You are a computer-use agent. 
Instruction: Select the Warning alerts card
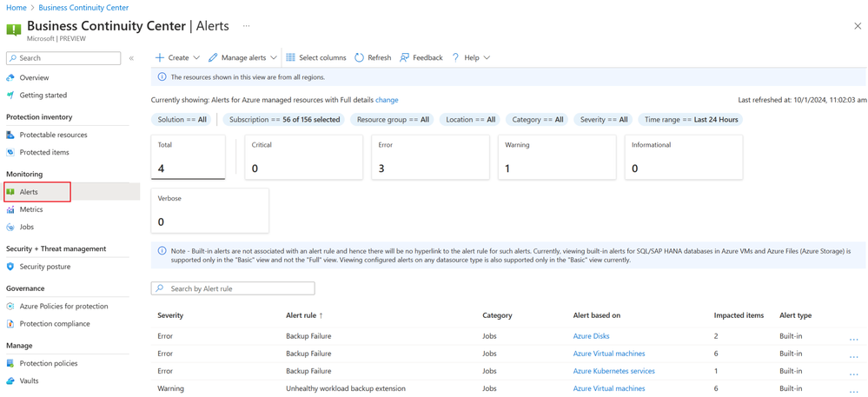click(558, 157)
